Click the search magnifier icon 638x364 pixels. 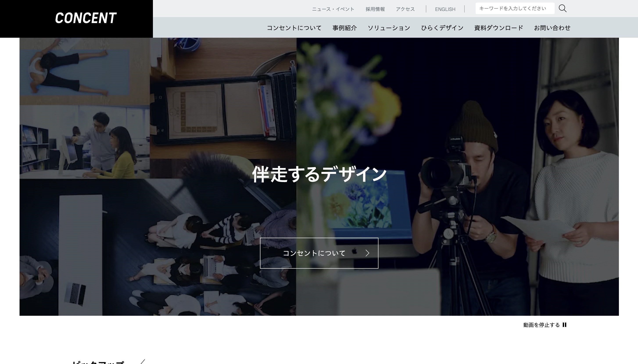coord(563,9)
